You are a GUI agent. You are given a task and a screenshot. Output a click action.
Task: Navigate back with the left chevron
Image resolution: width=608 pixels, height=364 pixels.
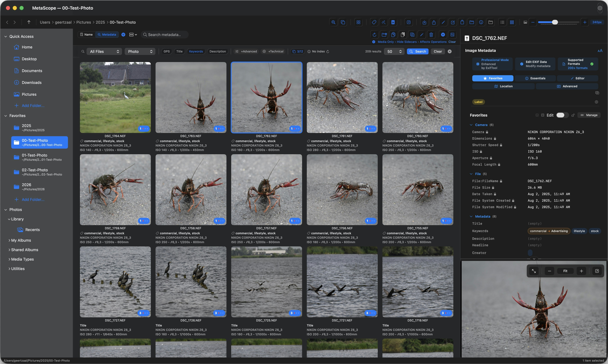coord(7,22)
